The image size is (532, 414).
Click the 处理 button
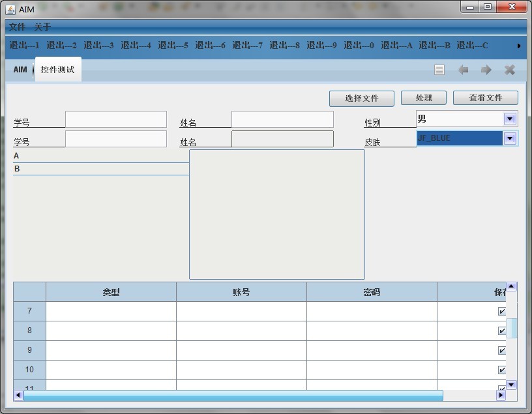(x=424, y=98)
